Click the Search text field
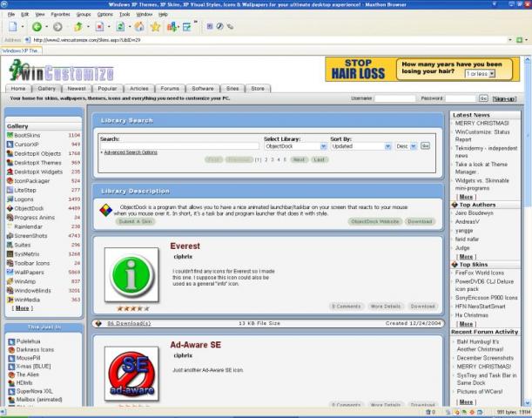This screenshot has width=532, height=418. coord(179,146)
